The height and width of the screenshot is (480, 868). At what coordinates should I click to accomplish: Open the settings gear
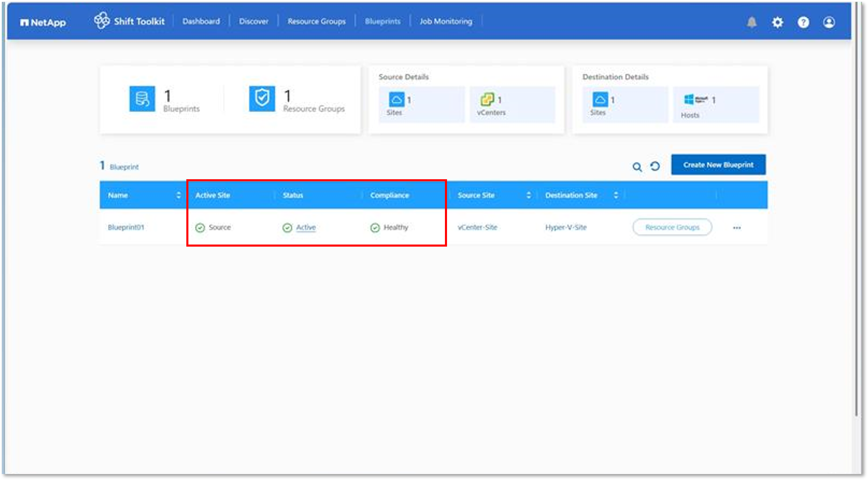tap(777, 22)
